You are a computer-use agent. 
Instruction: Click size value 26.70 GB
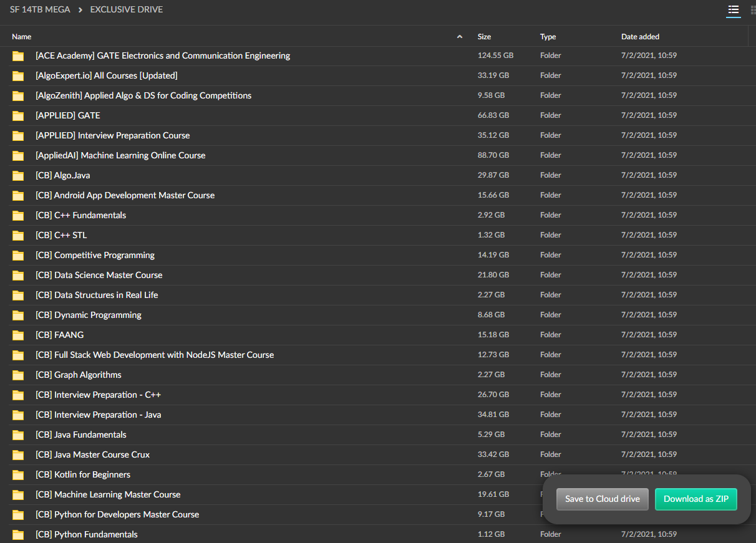tap(493, 395)
